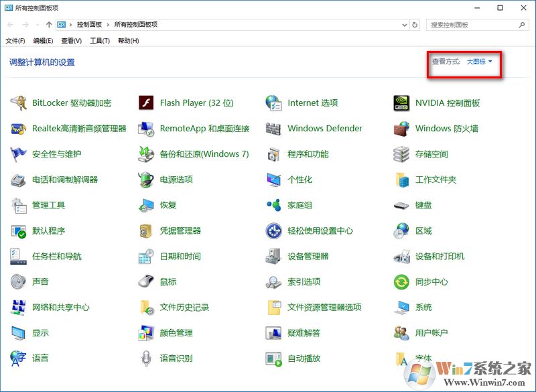The image size is (536, 392).
Task: Open the 设备管理器 icon
Action: pyautogui.click(x=274, y=257)
